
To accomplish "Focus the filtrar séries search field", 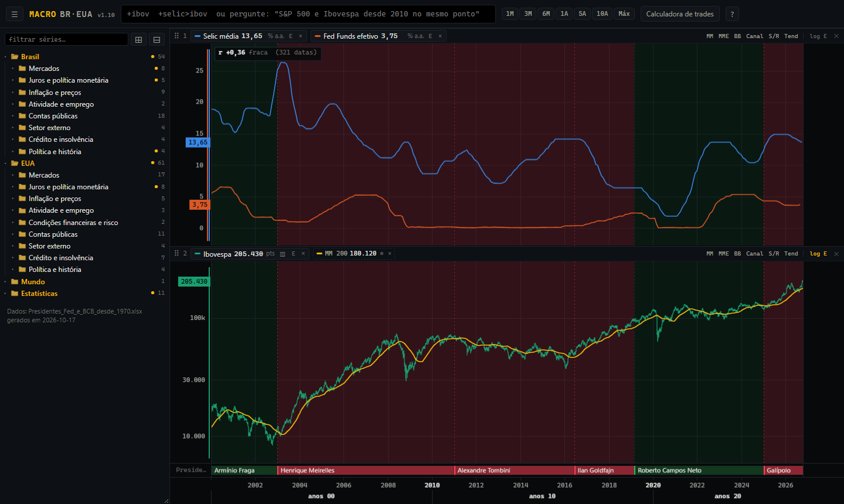I will (x=66, y=39).
